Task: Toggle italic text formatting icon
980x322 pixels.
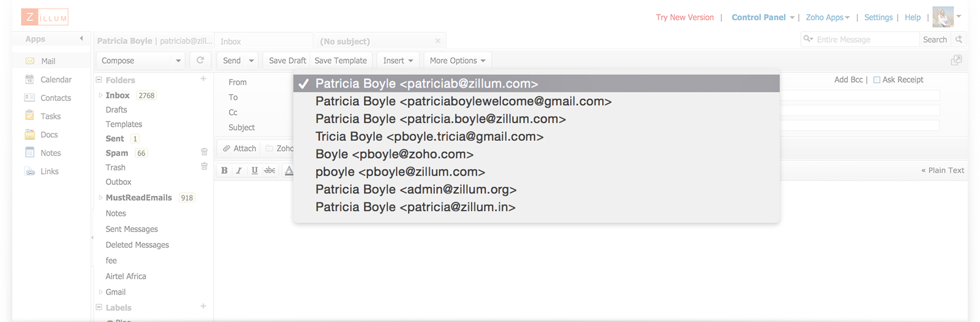Action: [x=239, y=170]
